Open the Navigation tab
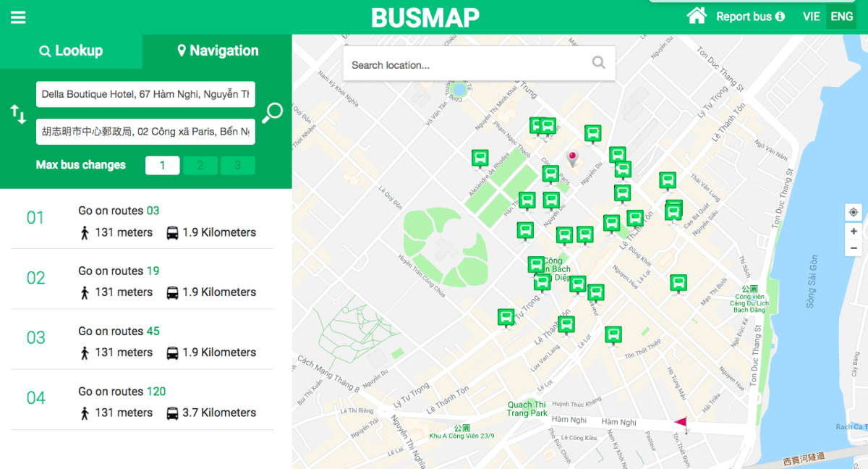Screen dimensions: 868x469 [x=218, y=51]
